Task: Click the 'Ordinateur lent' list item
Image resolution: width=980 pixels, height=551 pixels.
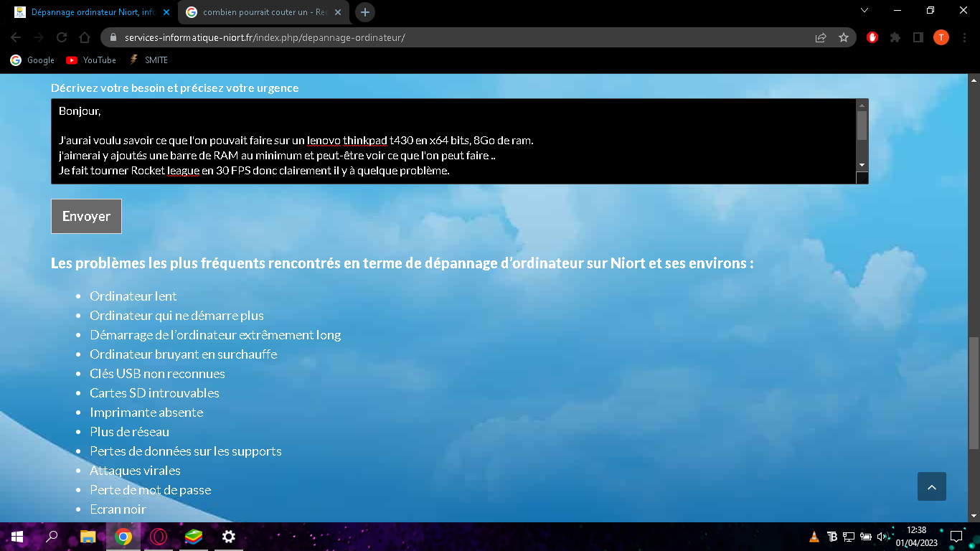Action: click(133, 296)
